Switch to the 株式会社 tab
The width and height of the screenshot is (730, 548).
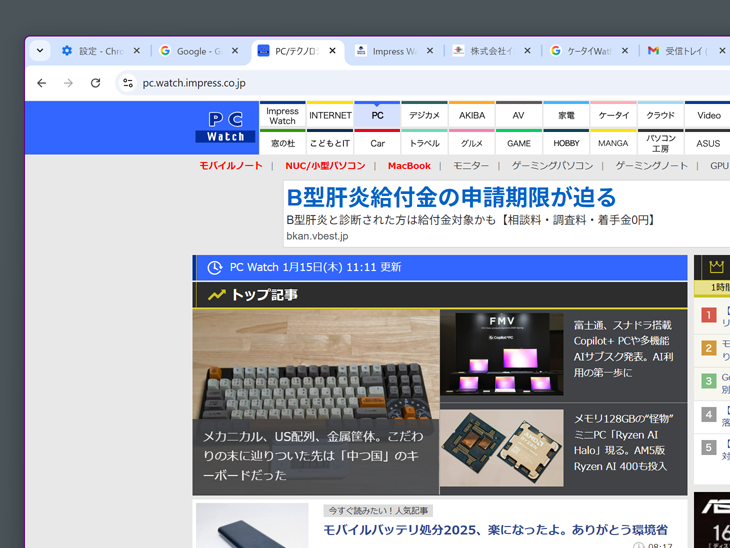coord(484,51)
